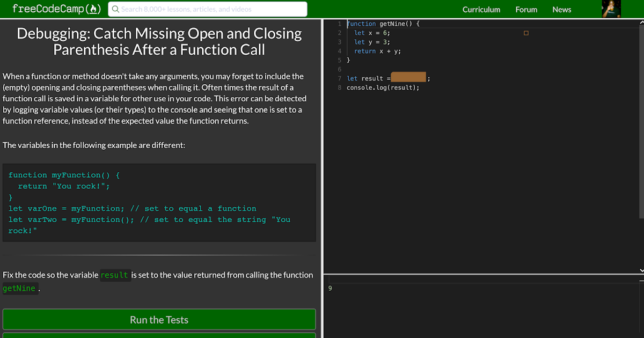
Task: Select the highlighted getNine code badge
Action: click(x=20, y=288)
